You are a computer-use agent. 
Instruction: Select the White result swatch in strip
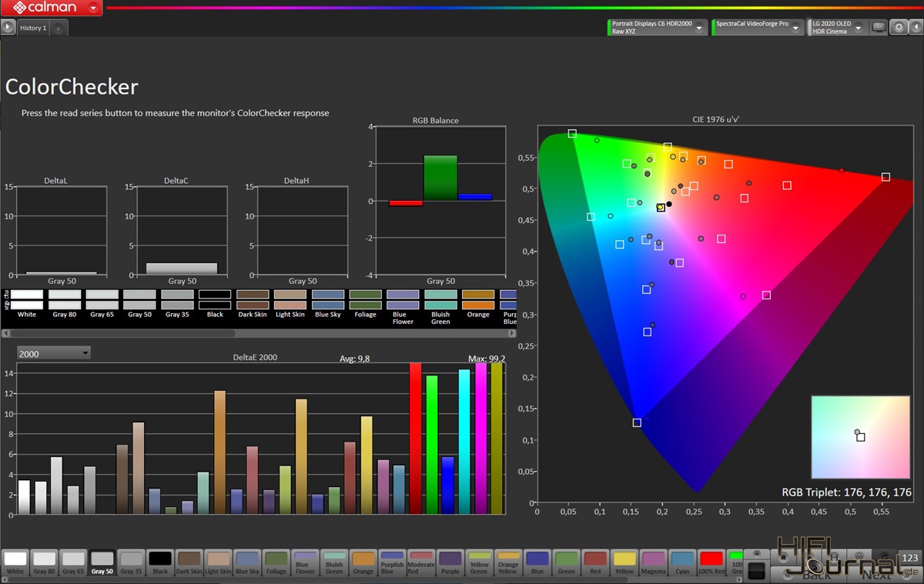point(26,300)
